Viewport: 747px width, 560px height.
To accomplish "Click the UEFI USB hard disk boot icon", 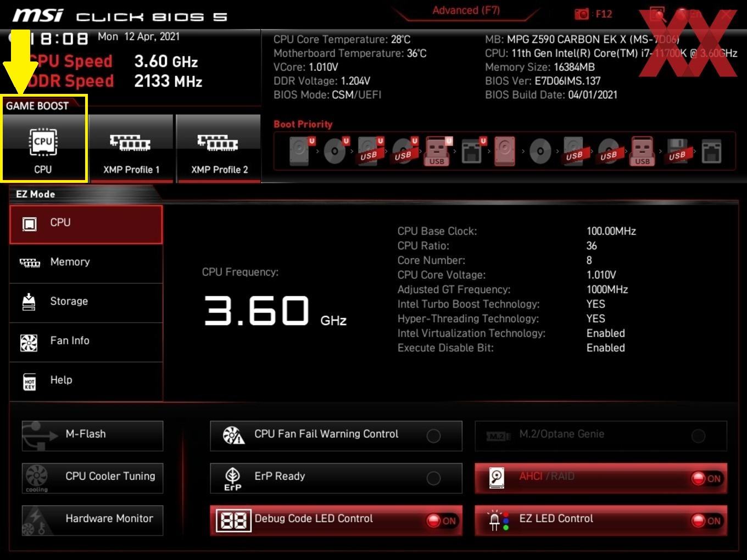I will (370, 151).
